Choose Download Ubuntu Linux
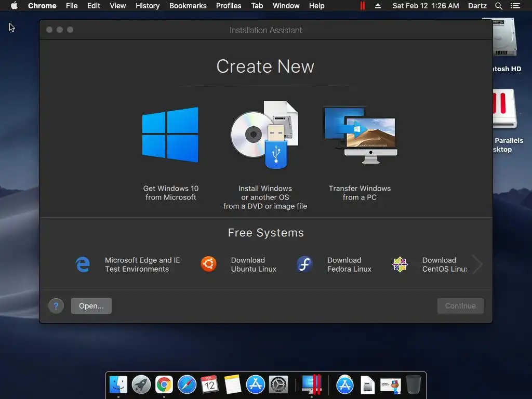 pyautogui.click(x=254, y=264)
